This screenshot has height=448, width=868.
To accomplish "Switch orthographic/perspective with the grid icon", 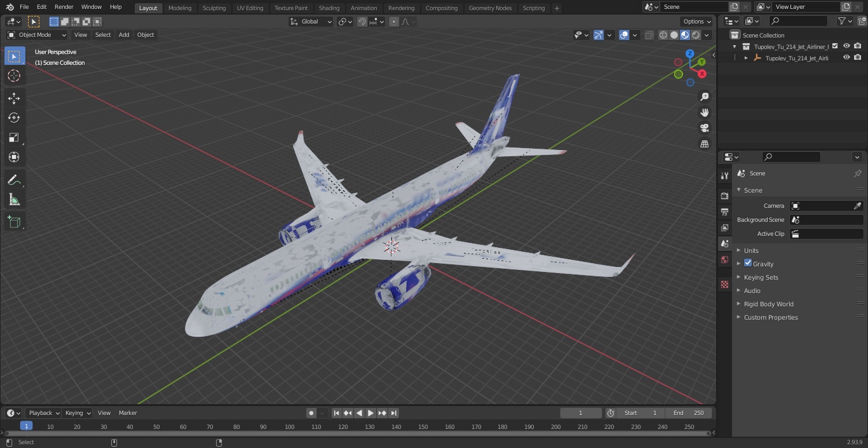I will pyautogui.click(x=705, y=144).
